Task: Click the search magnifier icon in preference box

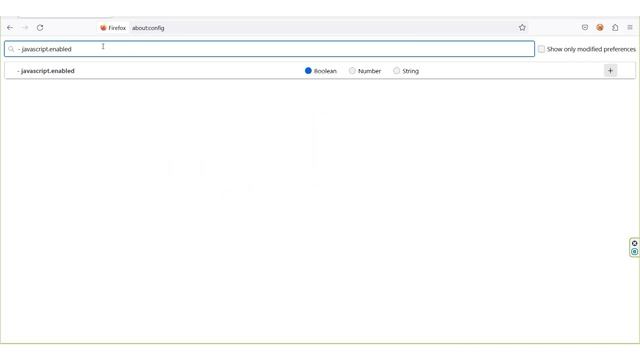Action: 11,49
